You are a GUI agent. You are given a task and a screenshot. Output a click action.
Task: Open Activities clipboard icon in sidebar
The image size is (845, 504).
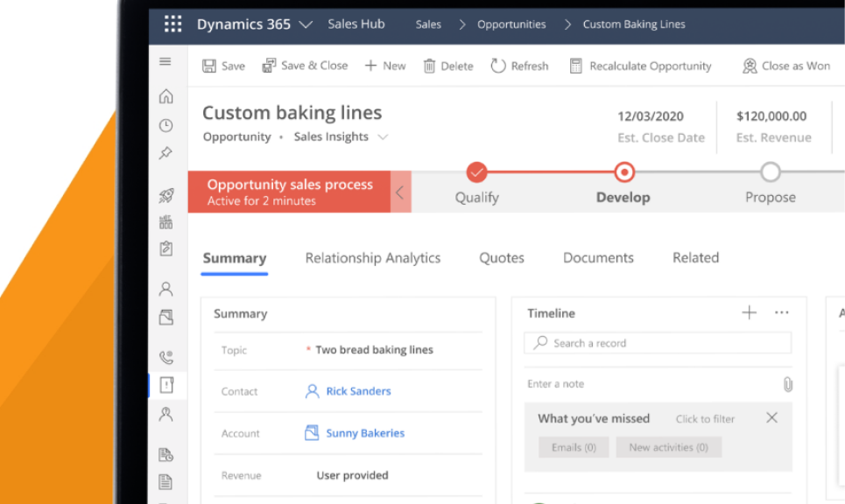click(166, 248)
